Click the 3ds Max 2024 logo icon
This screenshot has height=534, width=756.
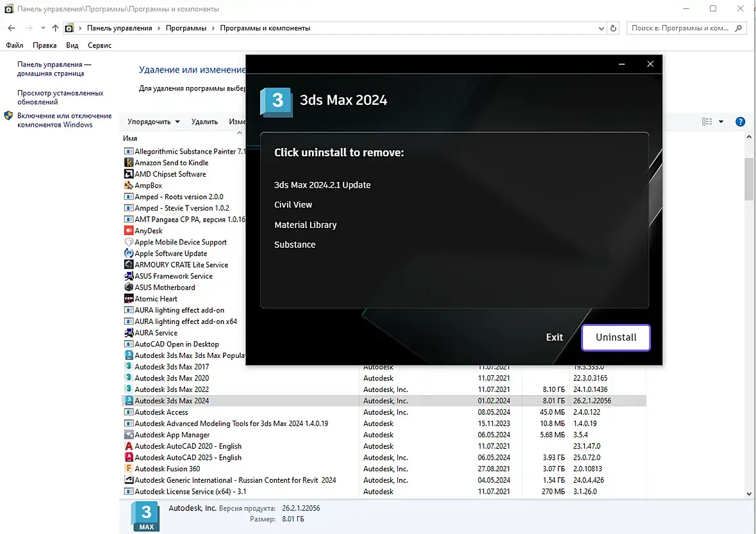(276, 102)
